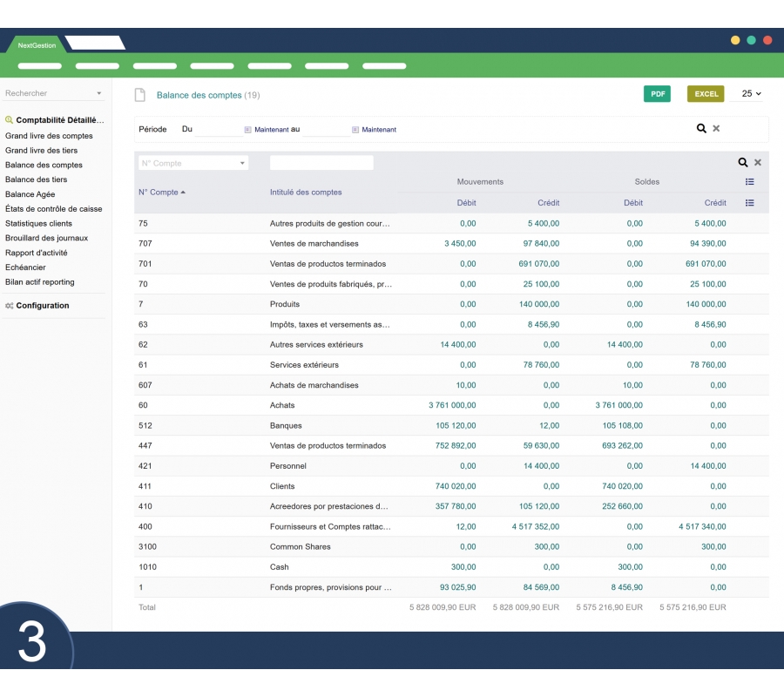Click the Intitulé des comptes filter field
784x697 pixels.
(x=321, y=163)
